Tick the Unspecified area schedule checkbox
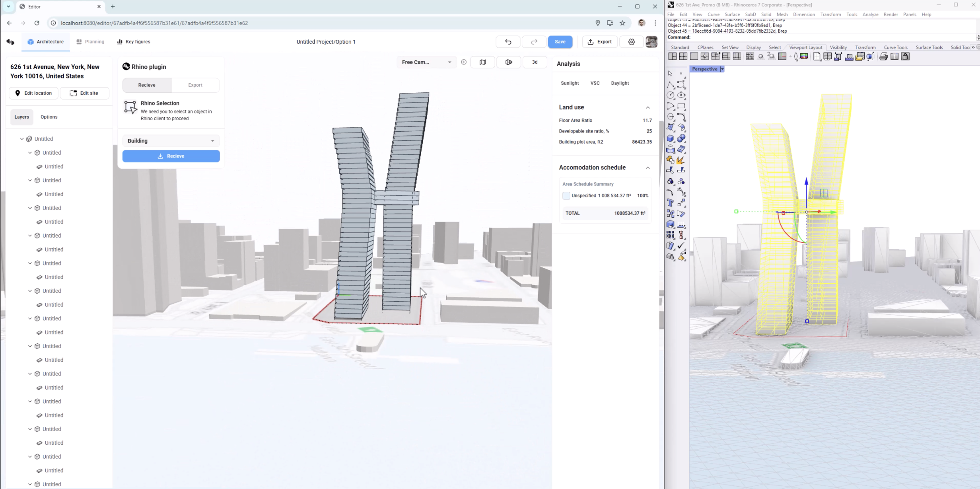980x489 pixels. (566, 196)
